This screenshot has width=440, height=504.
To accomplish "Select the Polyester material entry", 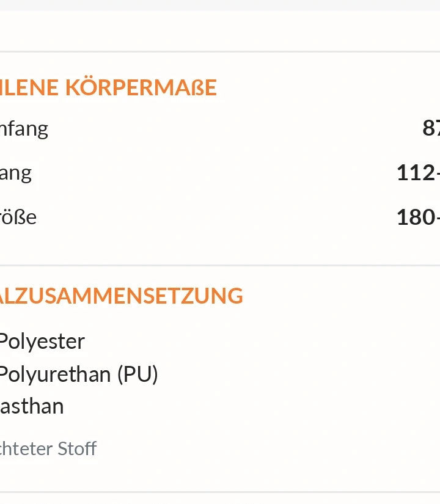I will [42, 341].
